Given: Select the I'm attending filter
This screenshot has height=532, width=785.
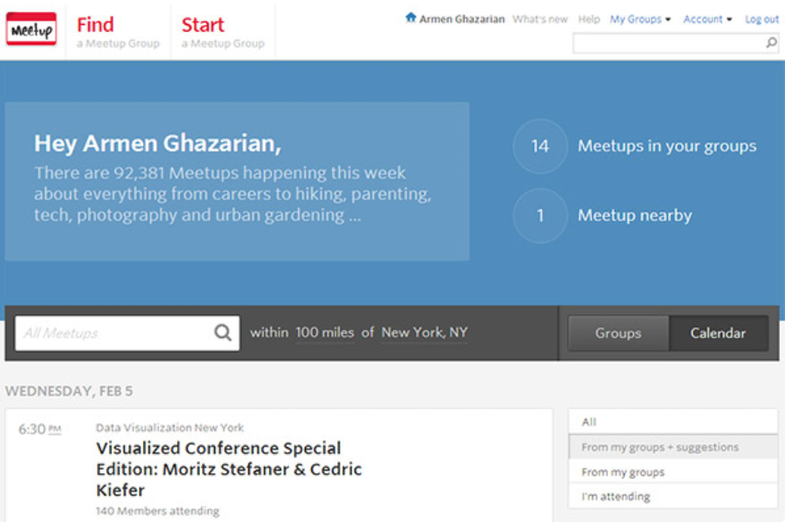Looking at the screenshot, I should click(x=673, y=496).
